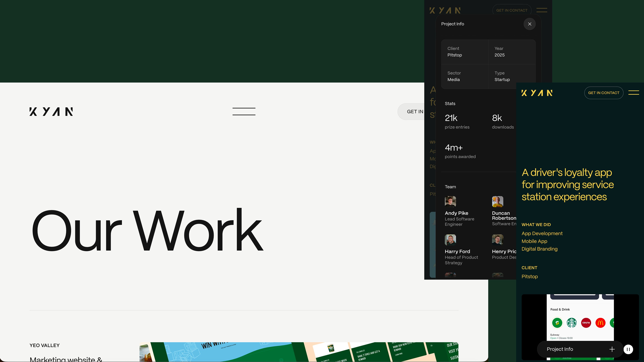Click the Team section heading
The image size is (644, 362).
tap(450, 187)
